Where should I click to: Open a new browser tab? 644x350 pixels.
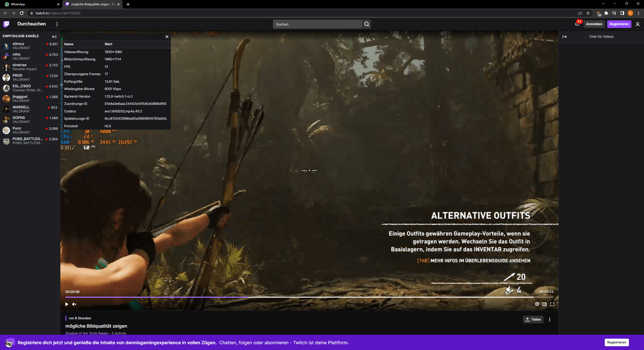[x=128, y=4]
